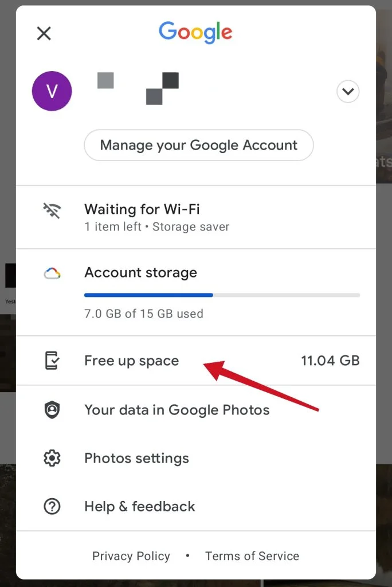Select Free up space option

(x=196, y=361)
